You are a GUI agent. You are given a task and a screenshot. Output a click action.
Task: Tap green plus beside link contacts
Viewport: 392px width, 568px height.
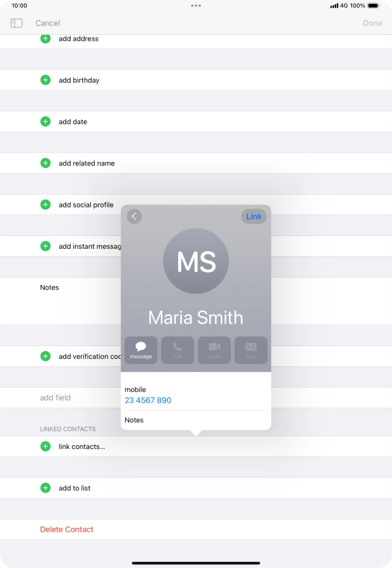tap(45, 447)
